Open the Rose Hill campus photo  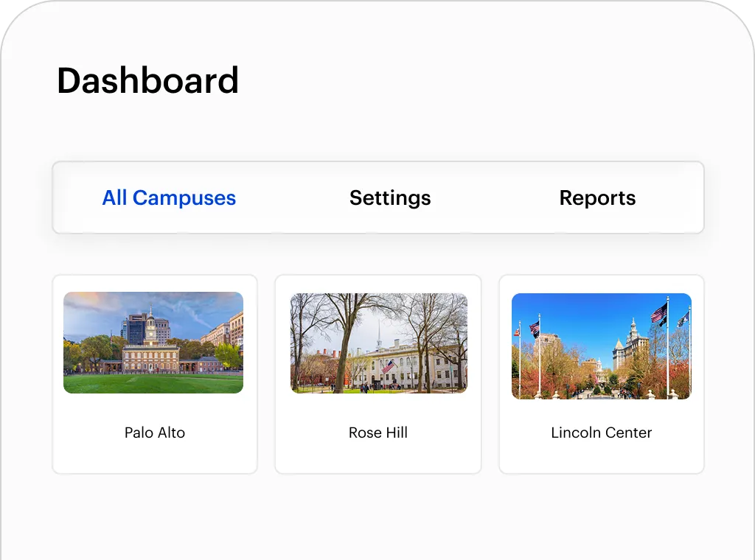[x=378, y=343]
